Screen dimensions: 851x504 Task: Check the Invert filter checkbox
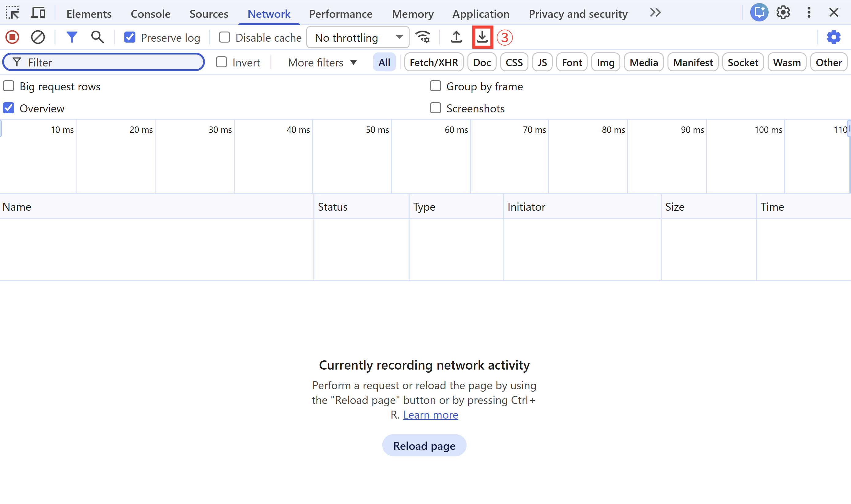point(221,62)
